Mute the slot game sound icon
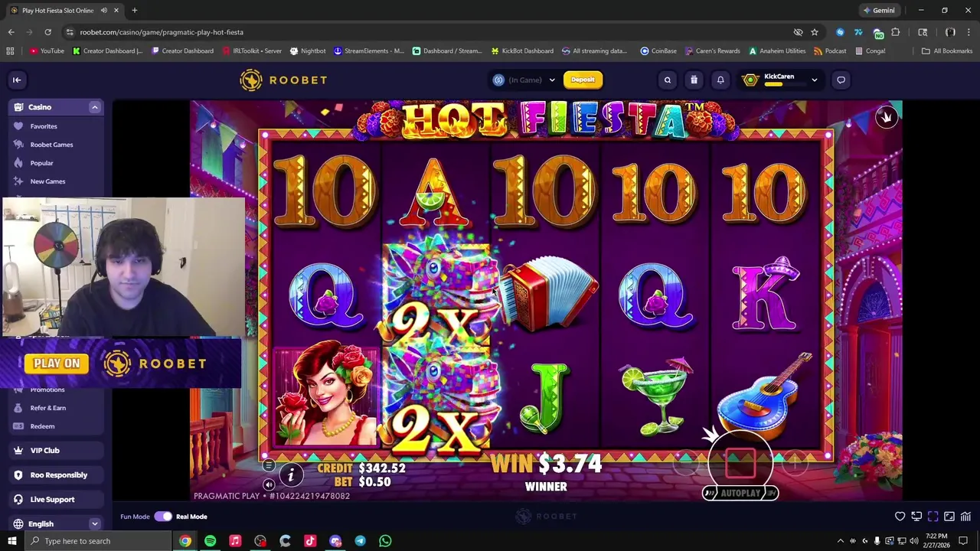980x551 pixels. [x=269, y=484]
